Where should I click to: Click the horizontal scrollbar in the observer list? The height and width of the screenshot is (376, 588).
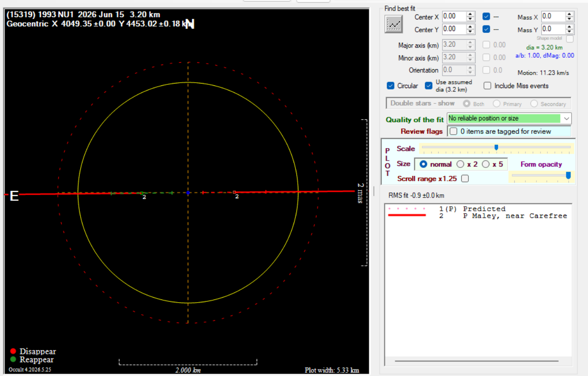click(x=476, y=361)
